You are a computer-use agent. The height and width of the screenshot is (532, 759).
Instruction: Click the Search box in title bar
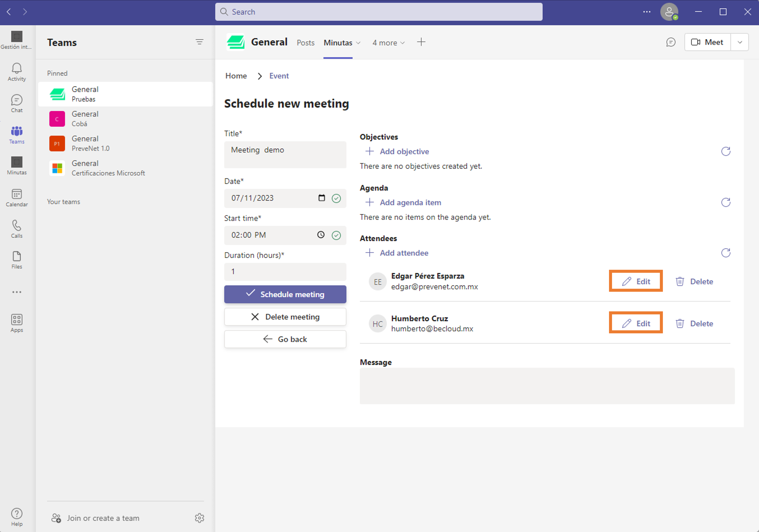pos(379,12)
